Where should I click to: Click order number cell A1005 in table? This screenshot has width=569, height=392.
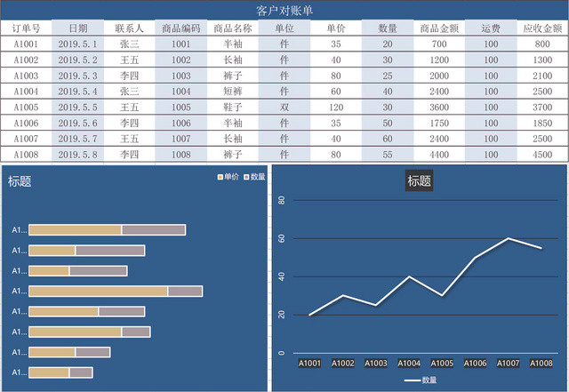[26, 107]
